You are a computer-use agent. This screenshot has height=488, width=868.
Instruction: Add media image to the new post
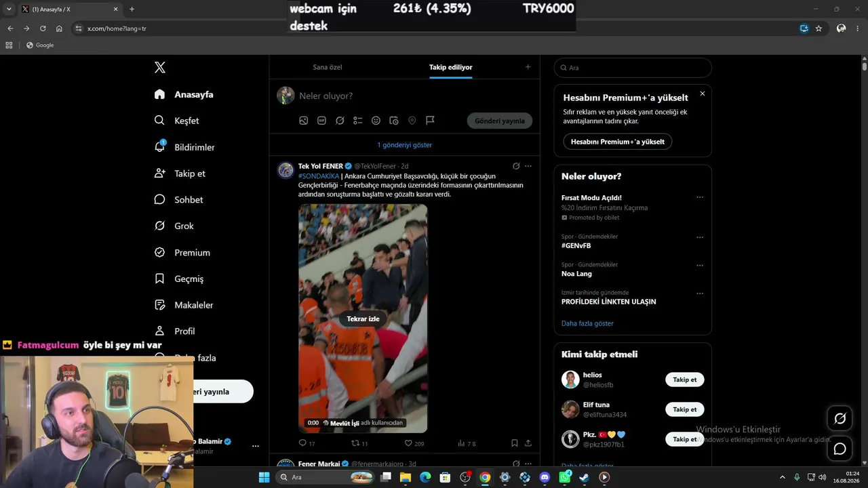pos(304,121)
